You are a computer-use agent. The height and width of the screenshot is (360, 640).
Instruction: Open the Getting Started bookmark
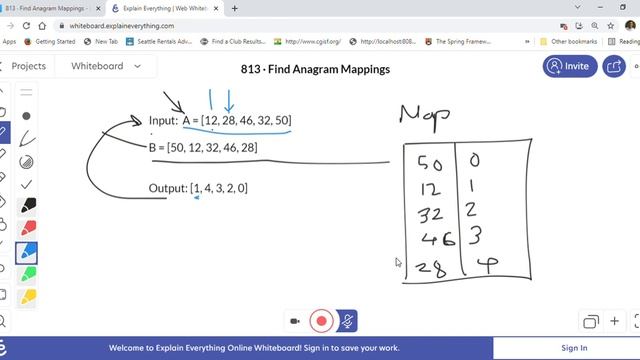click(x=50, y=42)
